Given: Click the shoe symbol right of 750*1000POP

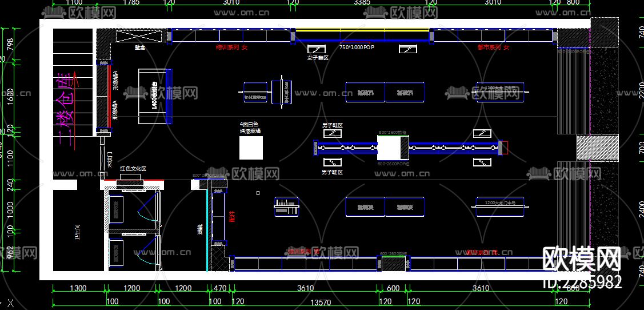Looking at the screenshot, I should [408, 49].
